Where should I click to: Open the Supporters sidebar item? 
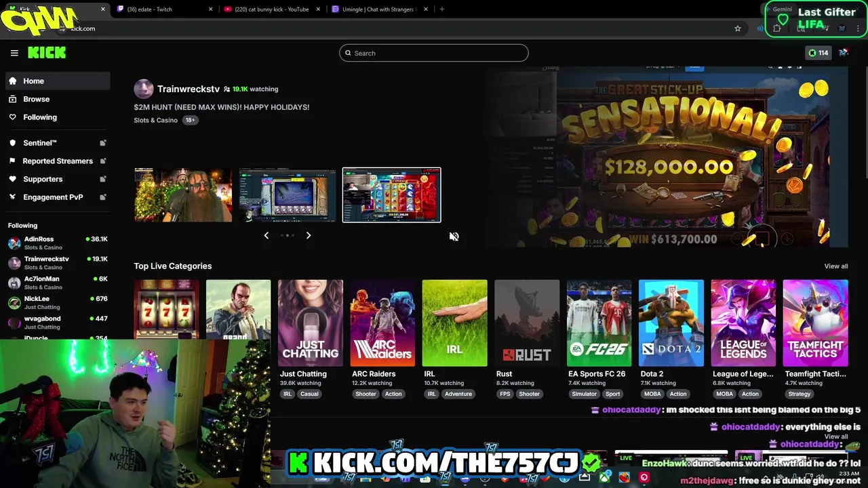(58, 179)
